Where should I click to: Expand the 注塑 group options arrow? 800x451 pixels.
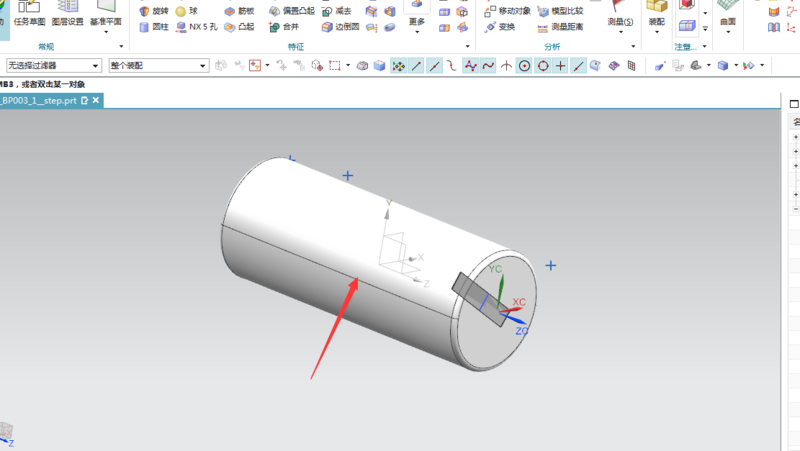click(x=705, y=46)
